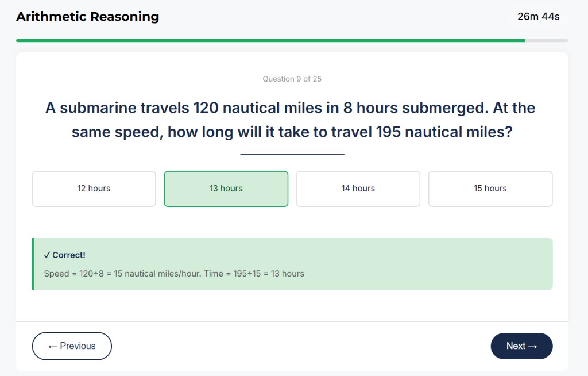Select the "12 hours" answer option
This screenshot has width=588, height=376.
[x=94, y=189]
